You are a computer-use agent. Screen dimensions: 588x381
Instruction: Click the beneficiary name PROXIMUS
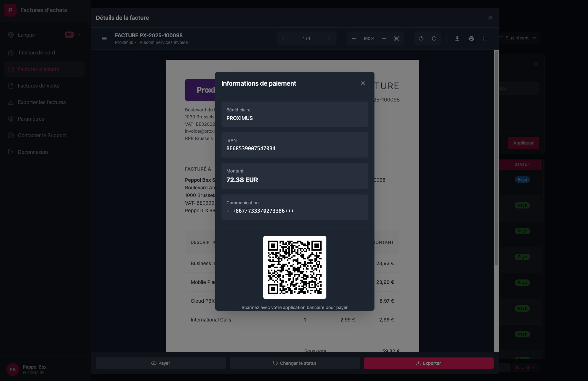[240, 118]
